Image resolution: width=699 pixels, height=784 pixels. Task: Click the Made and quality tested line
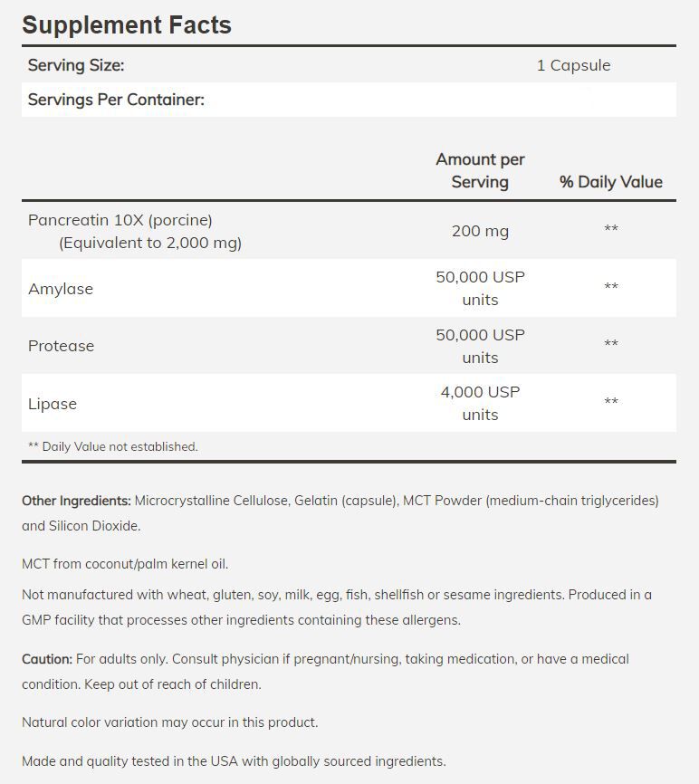(234, 761)
